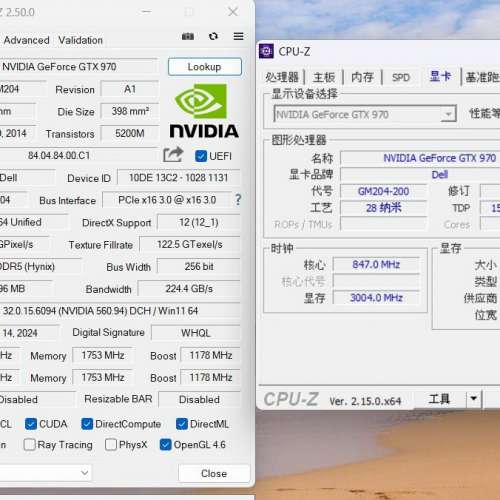Click the Bus Interface value field

pyautogui.click(x=167, y=200)
